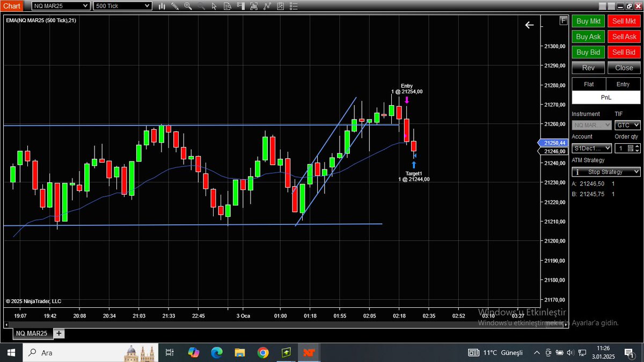Viewport: 644px width, 362px height.
Task: Open the 500 Tick interval dropdown
Action: 122,6
